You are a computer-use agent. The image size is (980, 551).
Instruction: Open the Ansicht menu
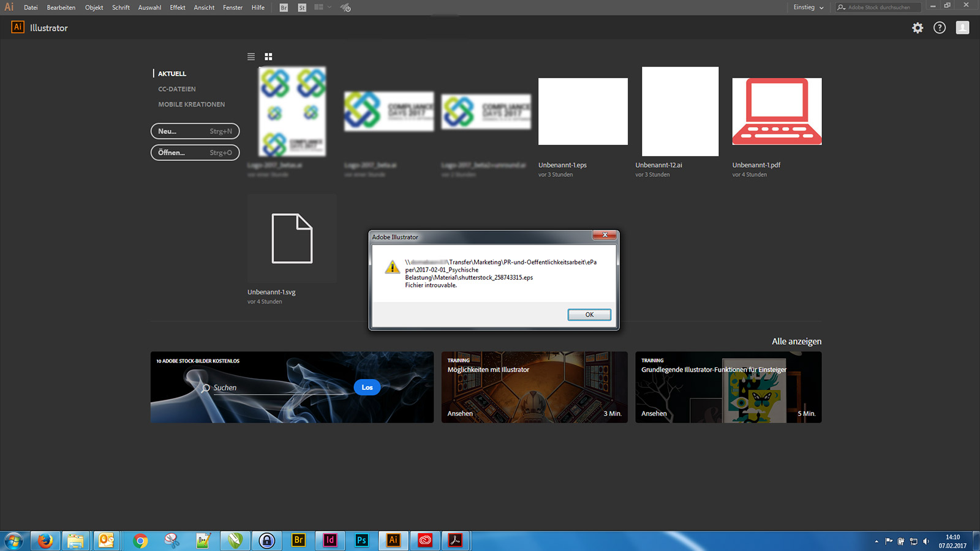[x=204, y=7]
